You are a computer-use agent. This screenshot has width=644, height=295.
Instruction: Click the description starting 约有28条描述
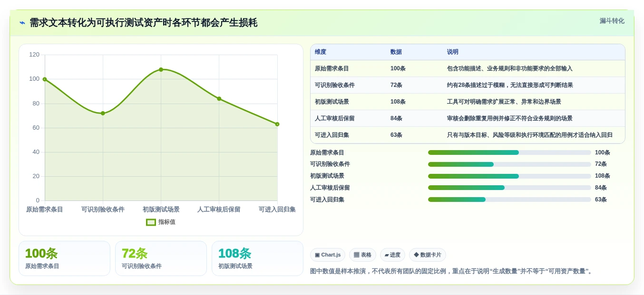(510, 85)
